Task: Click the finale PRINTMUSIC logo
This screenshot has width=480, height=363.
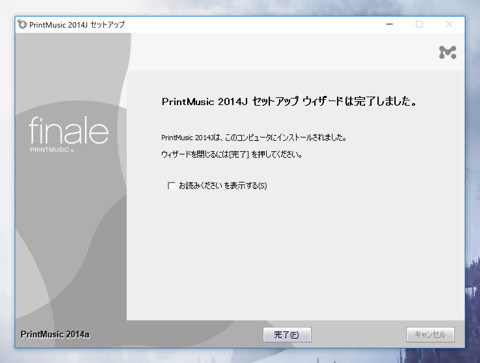Action: tap(69, 134)
